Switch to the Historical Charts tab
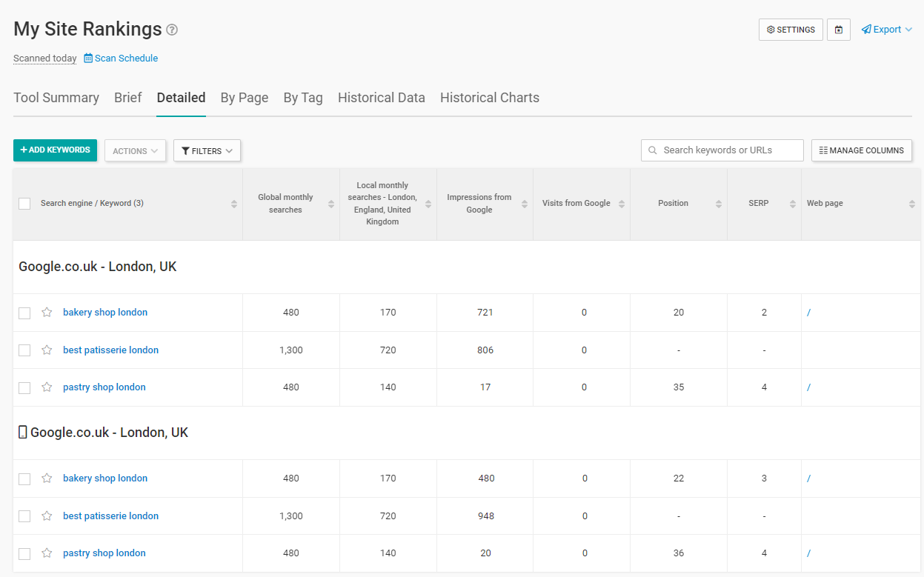The height and width of the screenshot is (577, 924). coord(489,97)
